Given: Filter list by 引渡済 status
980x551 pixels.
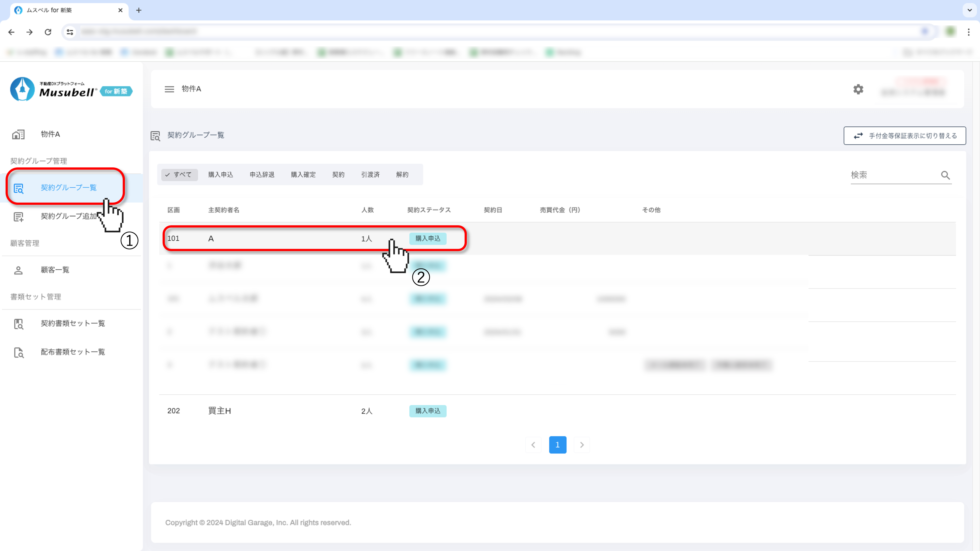Looking at the screenshot, I should (370, 175).
